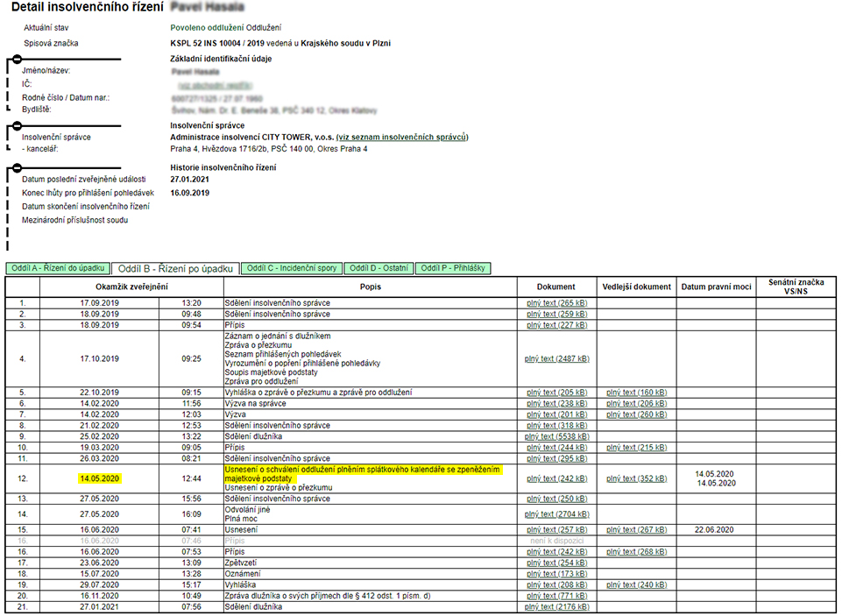Click the Zpětvzetí description cell
The width and height of the screenshot is (842, 616).
point(371,563)
